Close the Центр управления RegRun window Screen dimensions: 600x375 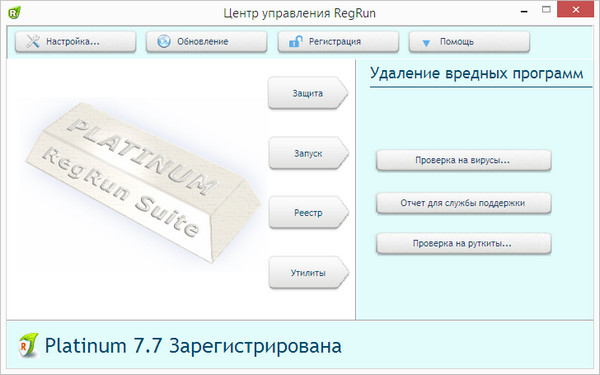pyautogui.click(x=576, y=10)
